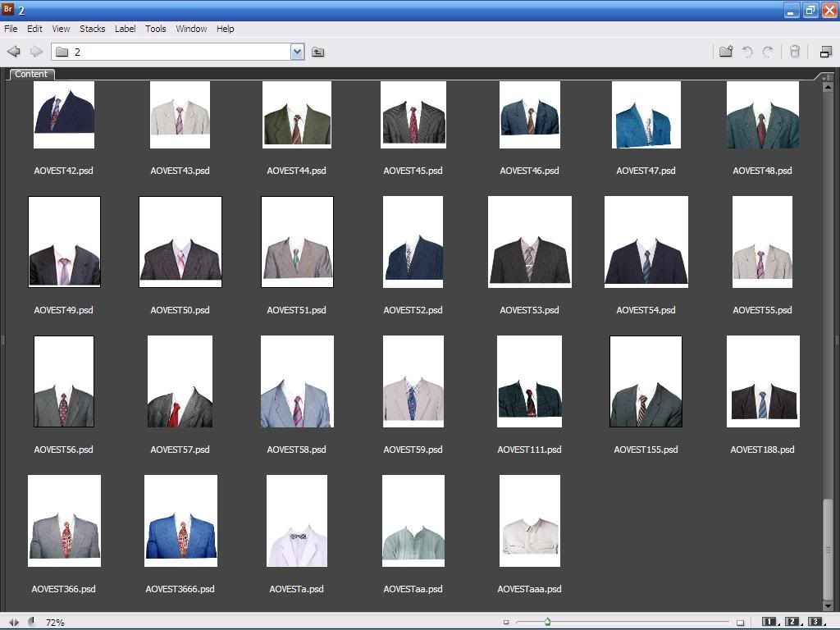Image resolution: width=840 pixels, height=630 pixels.
Task: Click the file name AOVEST46.psd
Action: 529,171
